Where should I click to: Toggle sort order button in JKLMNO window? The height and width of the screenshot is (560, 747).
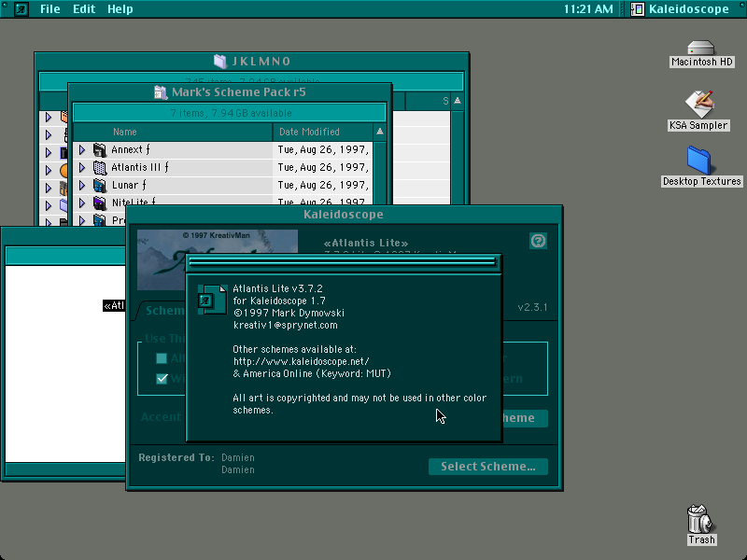pos(458,101)
